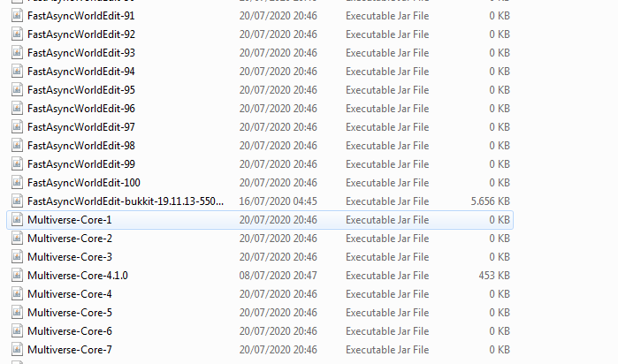618x364 pixels.
Task: Click the jar icon beside Multiverse-Core-7
Action: pos(17,350)
